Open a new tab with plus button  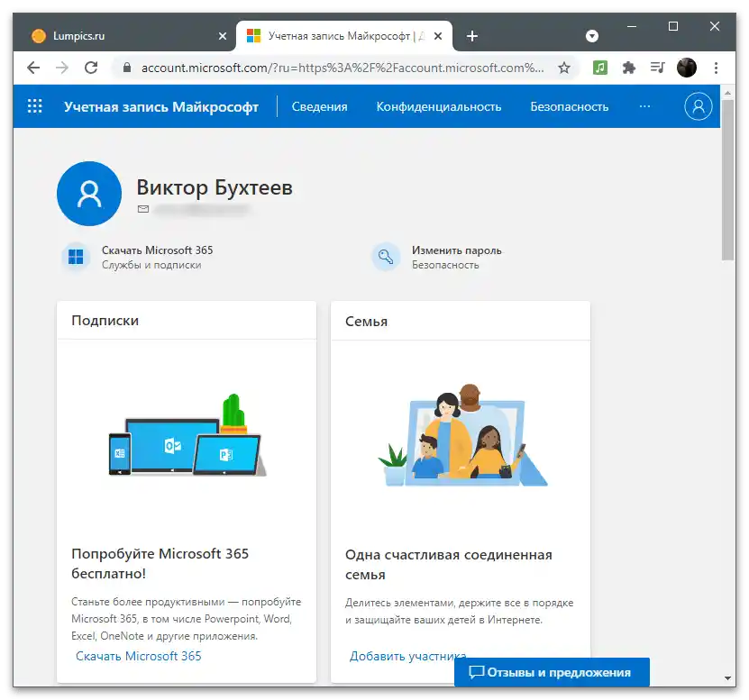[x=472, y=36]
